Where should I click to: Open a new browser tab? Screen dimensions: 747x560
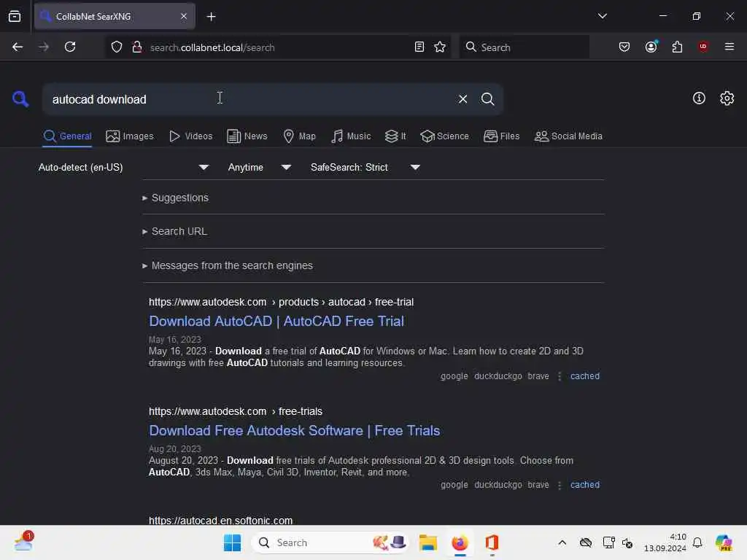click(x=211, y=17)
